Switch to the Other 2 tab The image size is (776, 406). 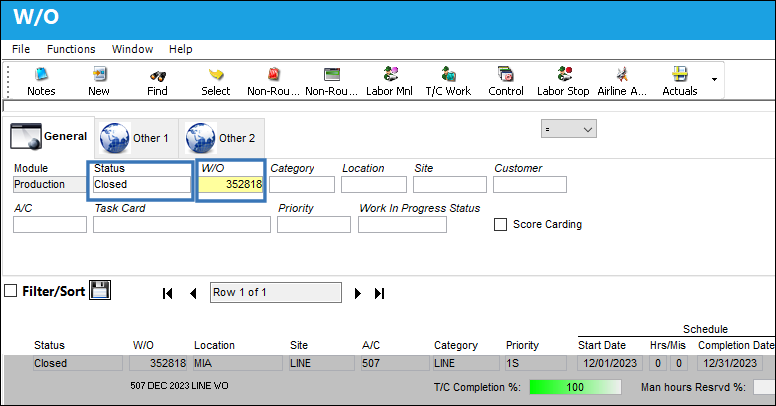[x=221, y=138]
